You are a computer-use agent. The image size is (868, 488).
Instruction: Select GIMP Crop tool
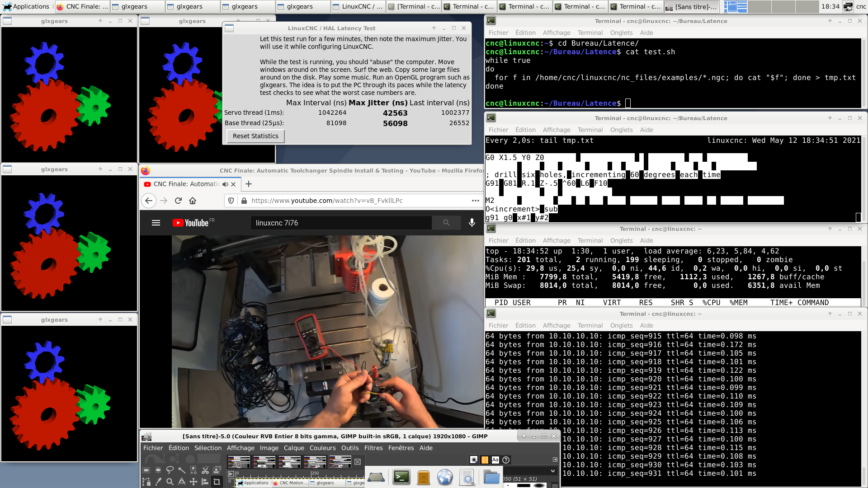point(217,482)
